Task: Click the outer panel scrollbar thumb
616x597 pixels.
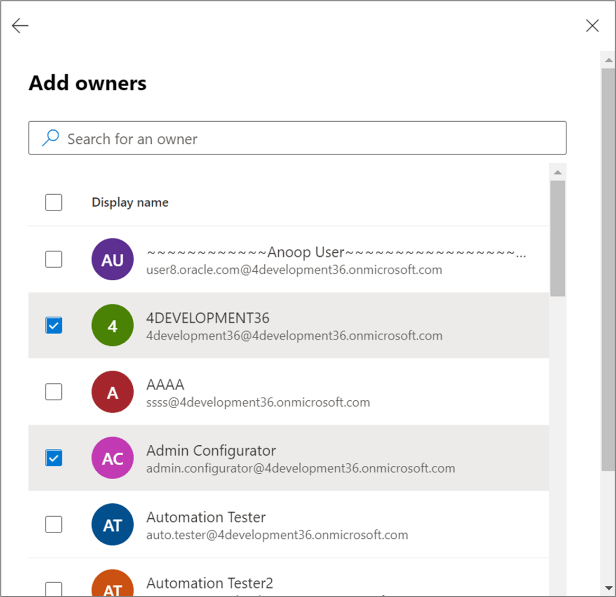Action: point(609,269)
